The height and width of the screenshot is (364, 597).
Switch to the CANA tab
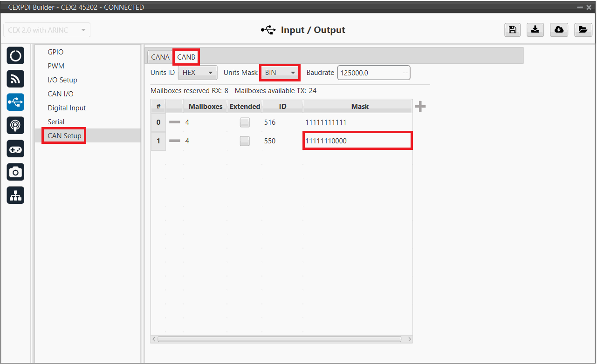(160, 57)
